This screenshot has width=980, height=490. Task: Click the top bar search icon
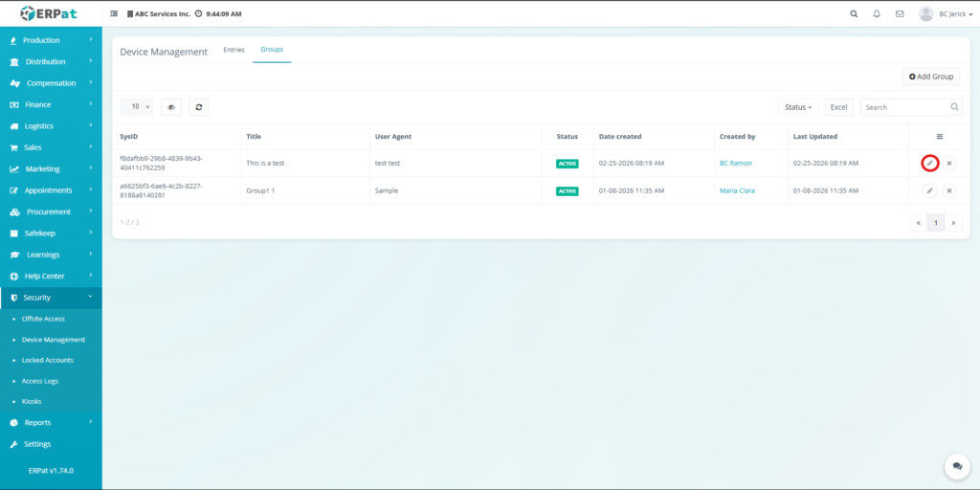[854, 14]
